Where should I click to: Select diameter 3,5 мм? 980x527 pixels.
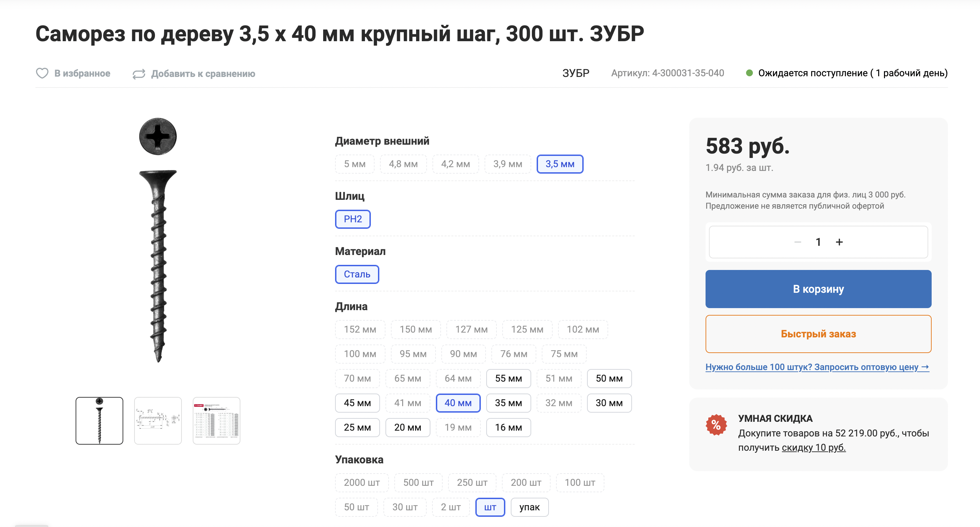pos(559,164)
